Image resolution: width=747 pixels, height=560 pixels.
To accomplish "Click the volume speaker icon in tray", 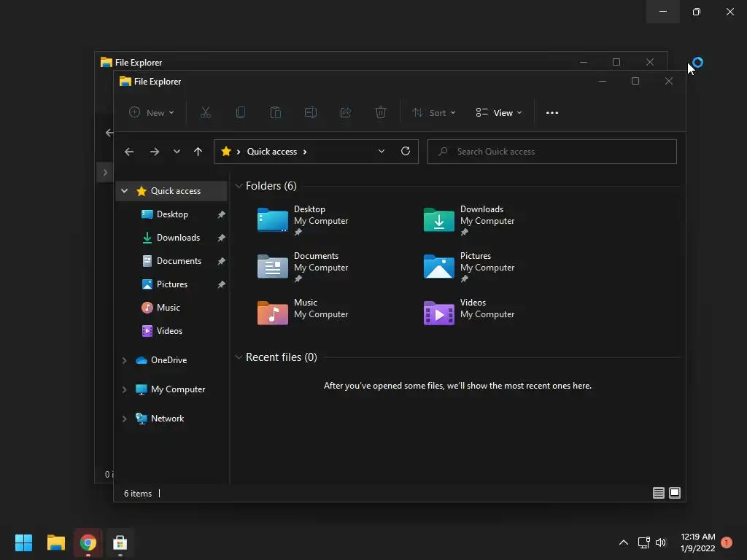I will point(661,542).
